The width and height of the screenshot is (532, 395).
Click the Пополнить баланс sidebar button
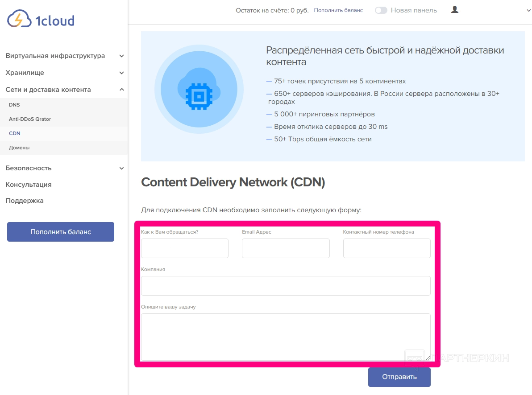(x=61, y=232)
